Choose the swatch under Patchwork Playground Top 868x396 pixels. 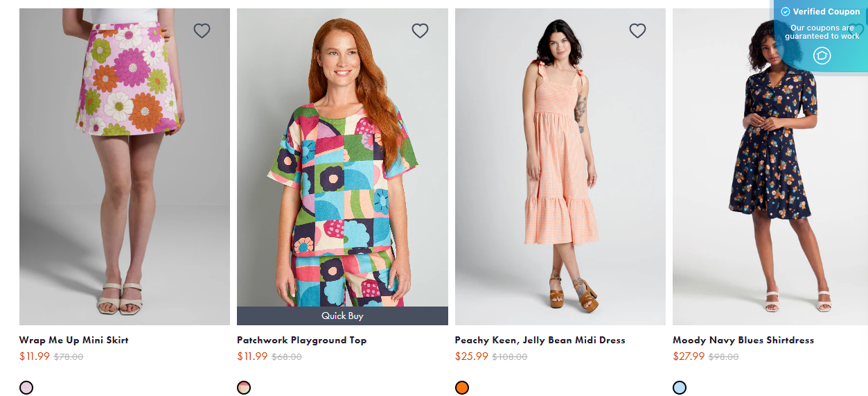click(x=244, y=388)
